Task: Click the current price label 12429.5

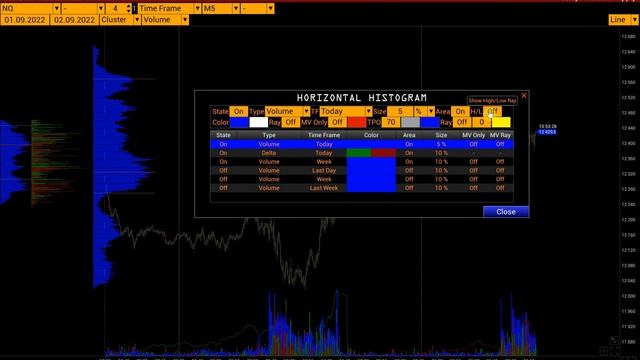Action: coord(547,132)
